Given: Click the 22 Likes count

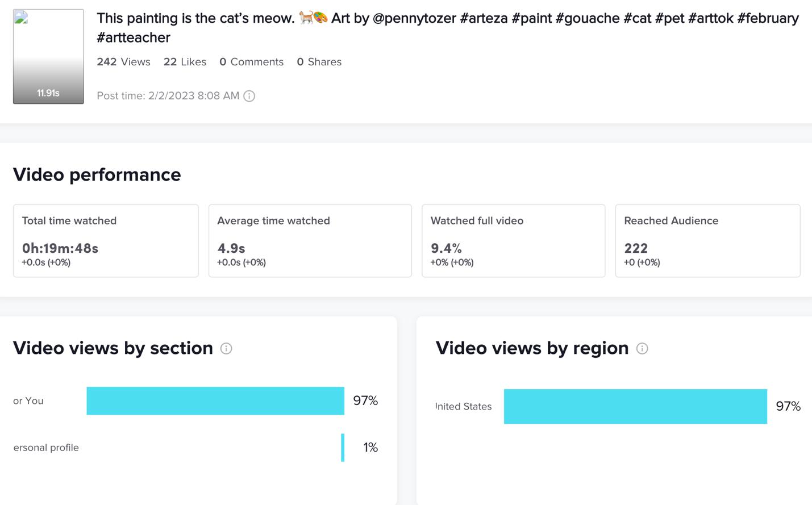Looking at the screenshot, I should pyautogui.click(x=185, y=62).
